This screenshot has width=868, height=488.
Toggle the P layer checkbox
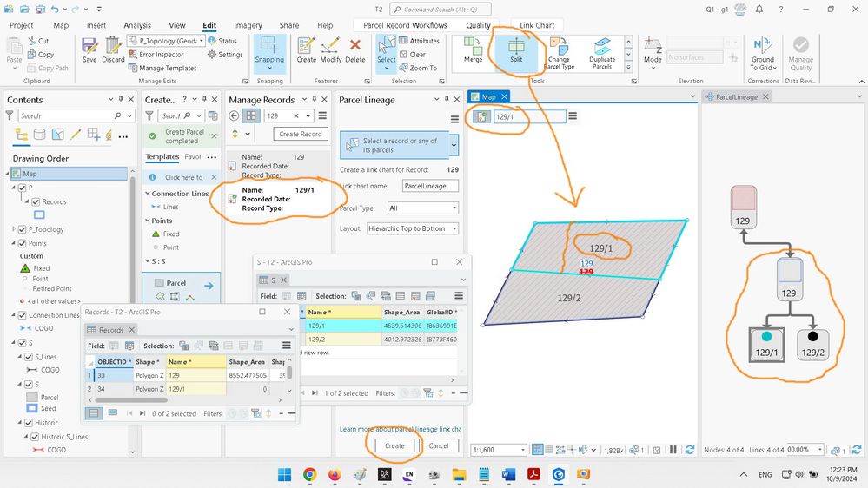click(22, 188)
